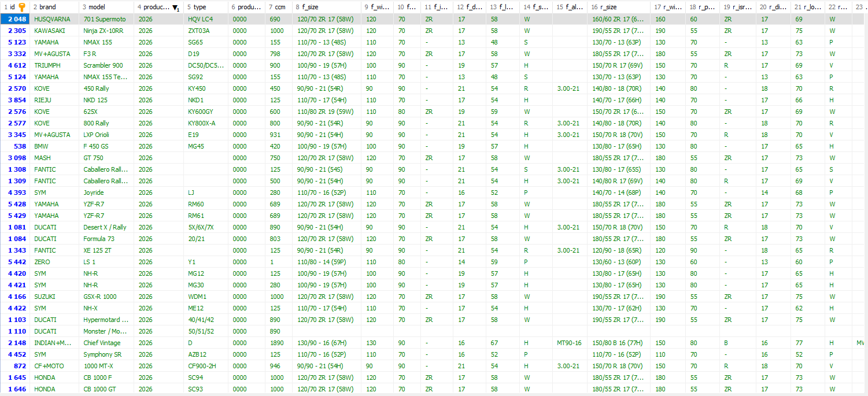Click the id cell 5 442
Screen dimensions: 868x396
tap(15, 262)
